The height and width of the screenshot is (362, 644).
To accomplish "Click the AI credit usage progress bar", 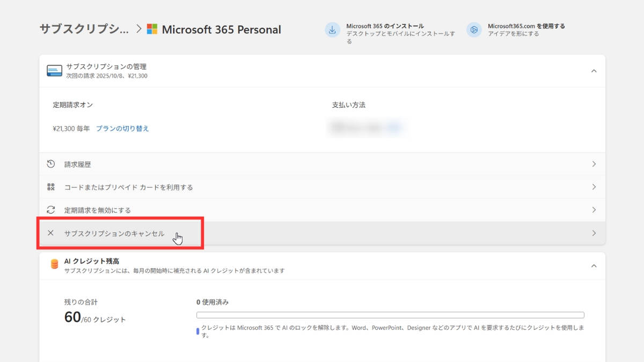I will pyautogui.click(x=390, y=315).
